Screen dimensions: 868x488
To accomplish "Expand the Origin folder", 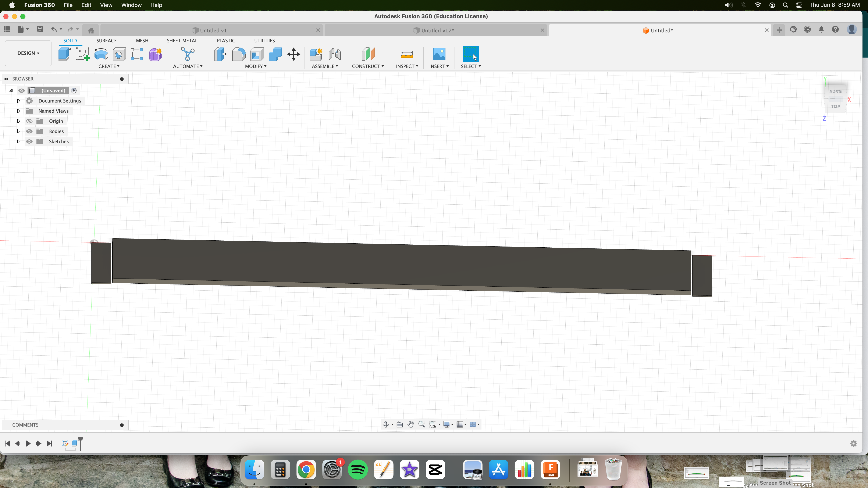I will [x=18, y=121].
